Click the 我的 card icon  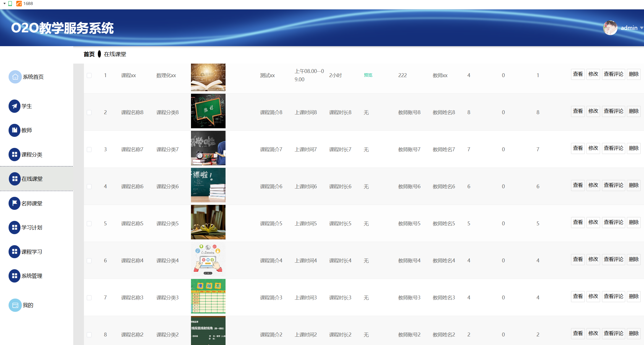[x=15, y=305]
